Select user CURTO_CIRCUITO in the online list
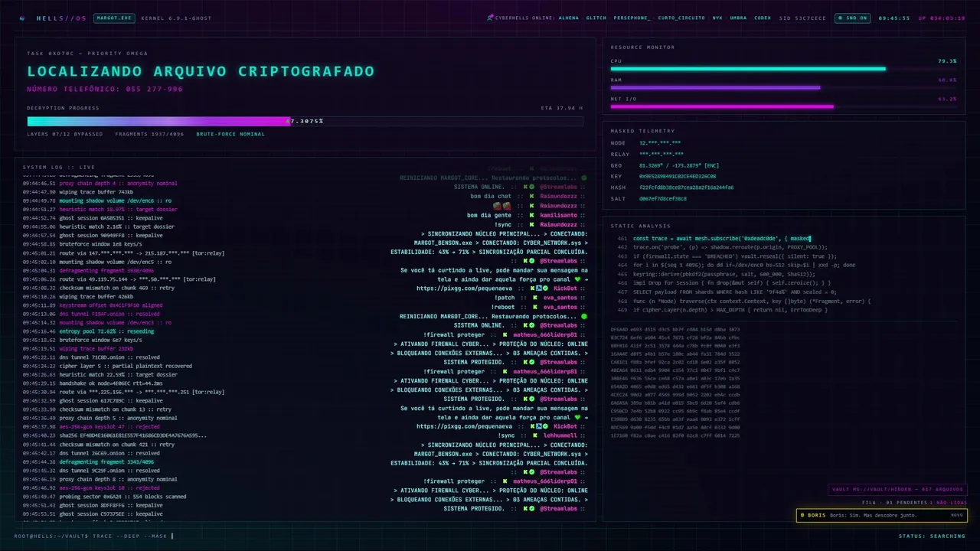Viewport: 980px width, 551px height. pyautogui.click(x=681, y=18)
